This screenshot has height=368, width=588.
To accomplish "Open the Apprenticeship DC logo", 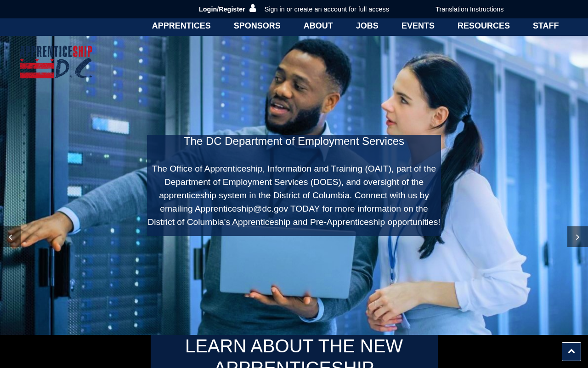I will click(x=56, y=62).
